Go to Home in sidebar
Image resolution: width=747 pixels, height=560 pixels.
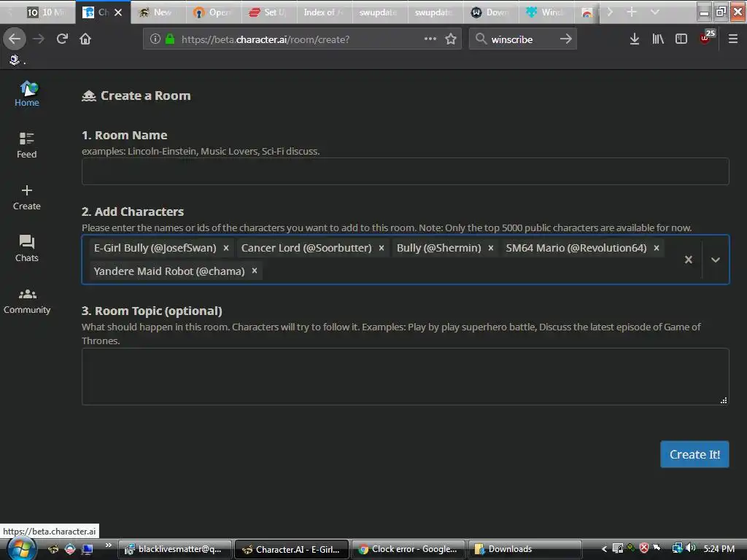click(27, 94)
